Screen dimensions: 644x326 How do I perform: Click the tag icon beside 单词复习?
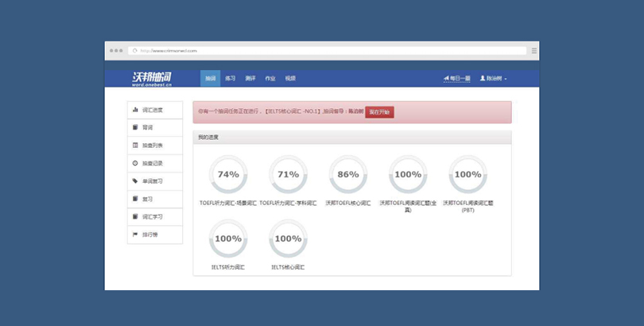click(135, 181)
